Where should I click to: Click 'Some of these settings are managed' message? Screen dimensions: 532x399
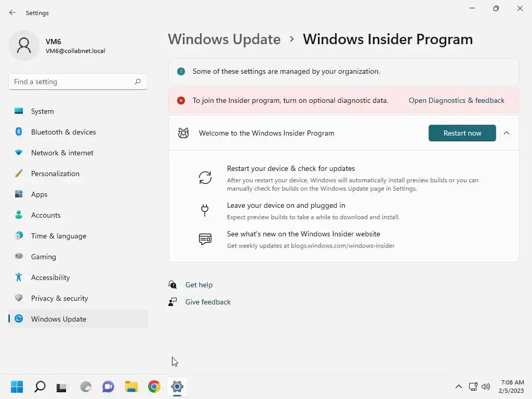(286, 71)
